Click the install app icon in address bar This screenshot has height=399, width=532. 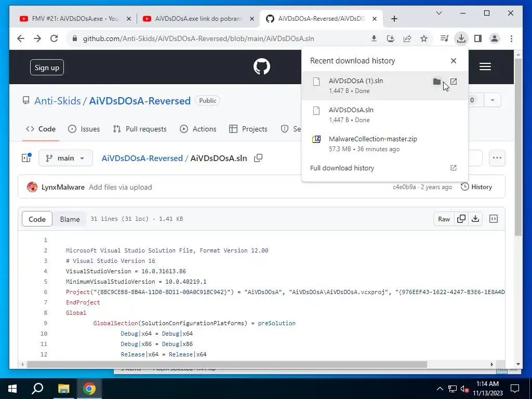pyautogui.click(x=391, y=38)
